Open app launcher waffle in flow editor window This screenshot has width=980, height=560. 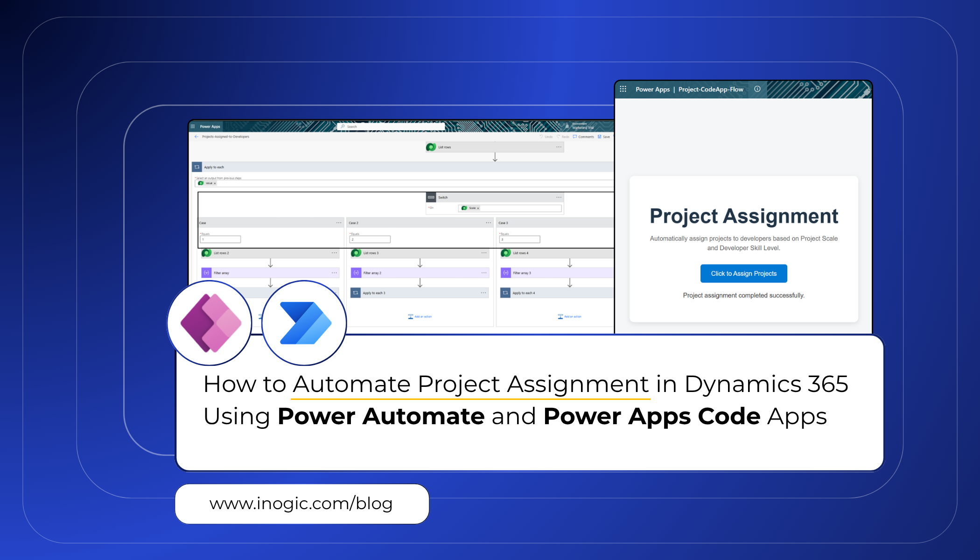click(x=192, y=126)
